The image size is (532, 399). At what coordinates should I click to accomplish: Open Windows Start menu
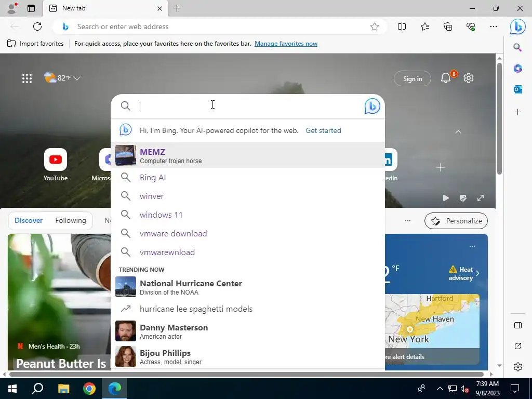pos(12,389)
